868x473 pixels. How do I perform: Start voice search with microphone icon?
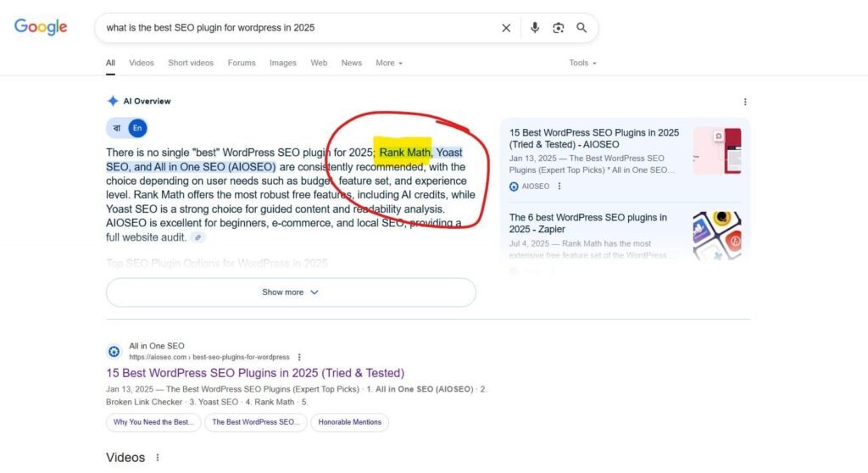[535, 28]
